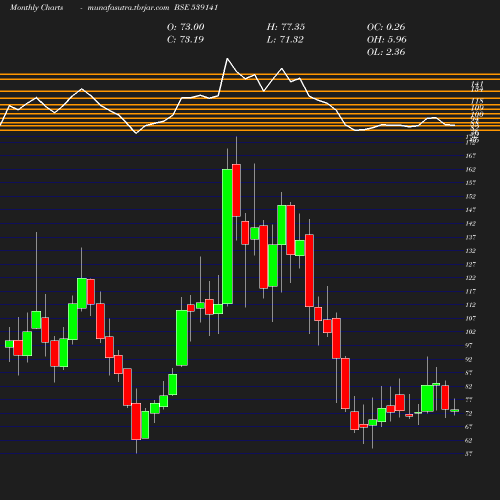Click price axis label 87
The image size is (500, 500).
tap(469, 373)
